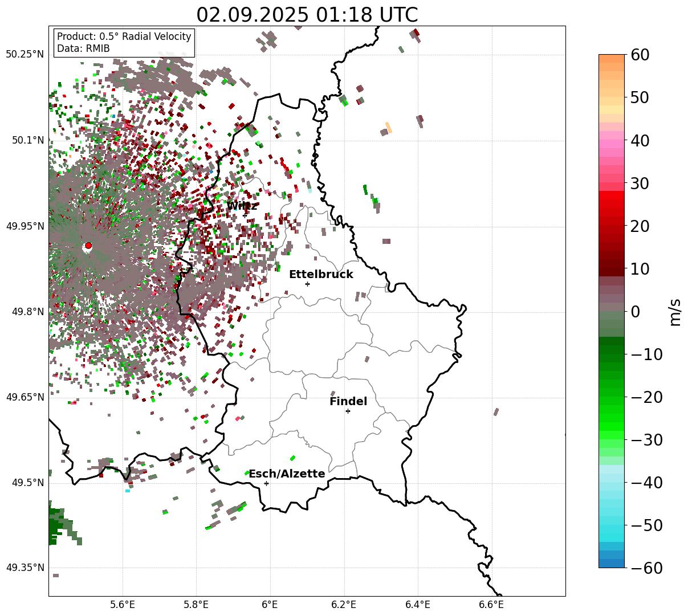The image size is (688, 616).
Task: Click the 'Data: RMIB' legend line
Action: [83, 48]
